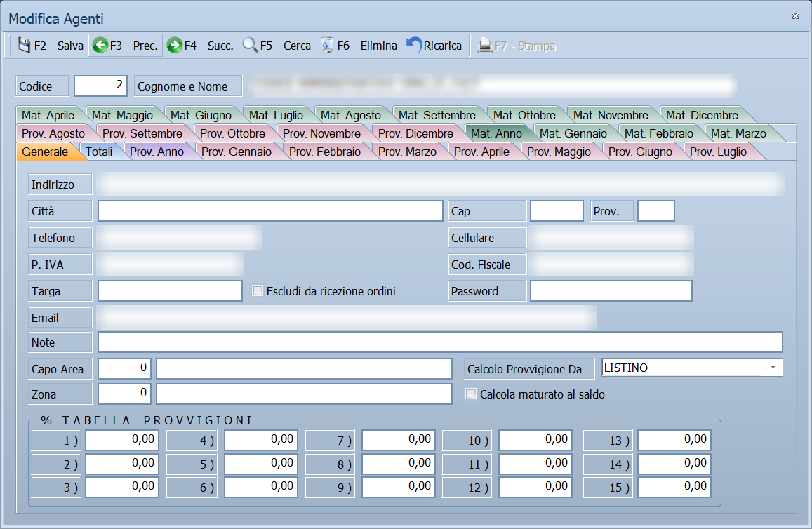
Task: Show the Prov. Luglio tab
Action: coord(718,152)
